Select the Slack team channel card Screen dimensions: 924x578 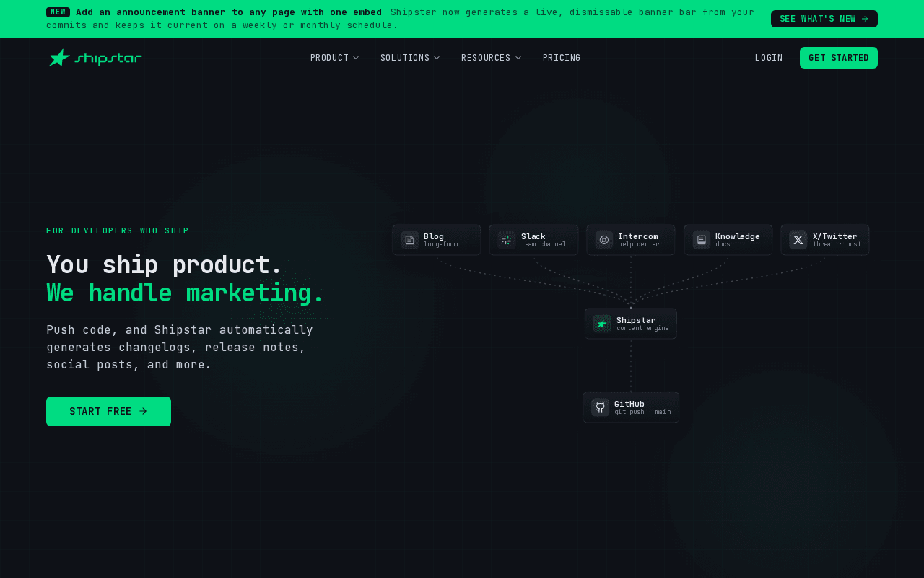click(x=533, y=240)
